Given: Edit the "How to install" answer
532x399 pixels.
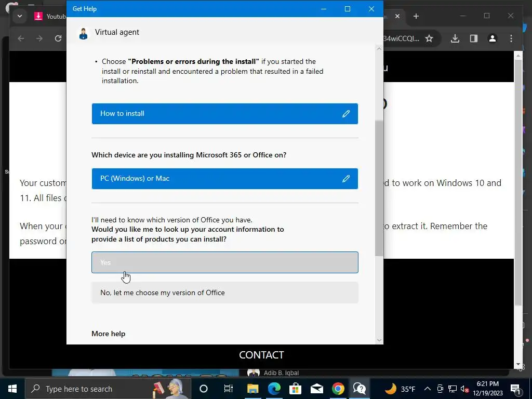Looking at the screenshot, I should (x=345, y=114).
